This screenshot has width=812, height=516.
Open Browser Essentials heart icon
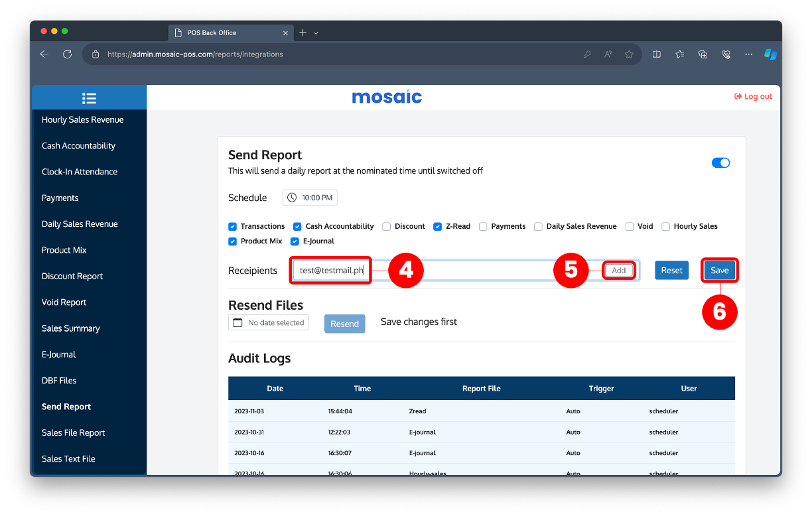[726, 54]
